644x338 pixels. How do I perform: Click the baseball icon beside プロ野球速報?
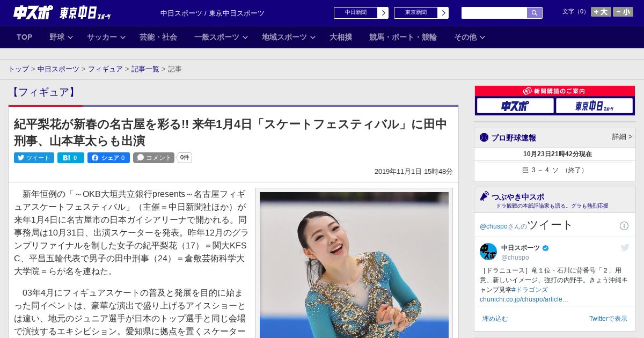point(484,137)
